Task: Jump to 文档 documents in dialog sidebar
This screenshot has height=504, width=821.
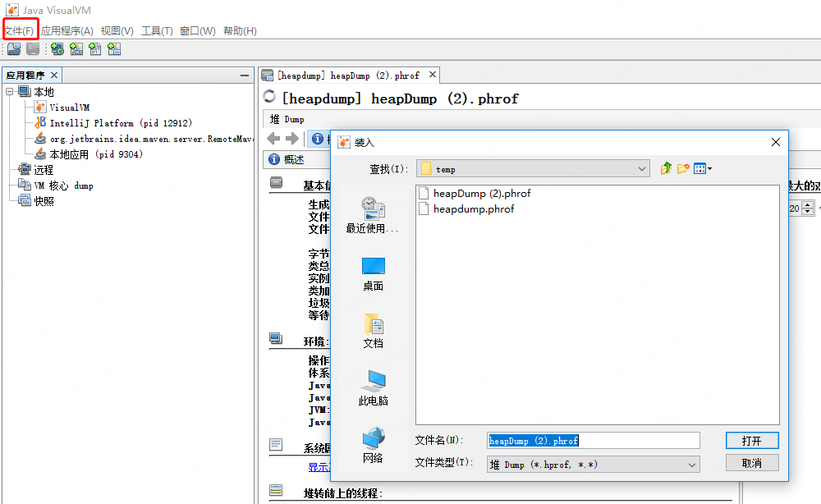Action: 373,332
